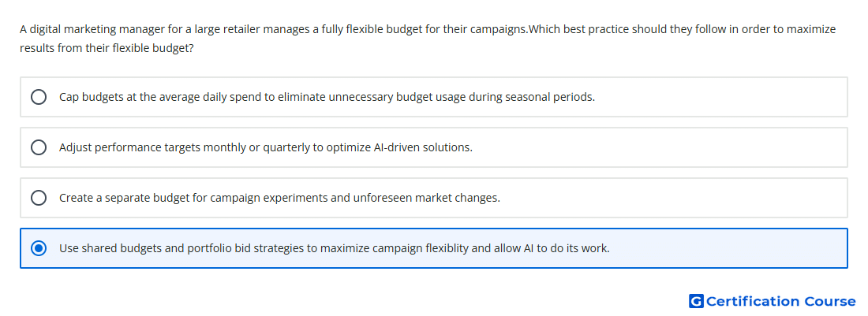Click the words 'seasonal periods' in the first answer

(x=550, y=97)
